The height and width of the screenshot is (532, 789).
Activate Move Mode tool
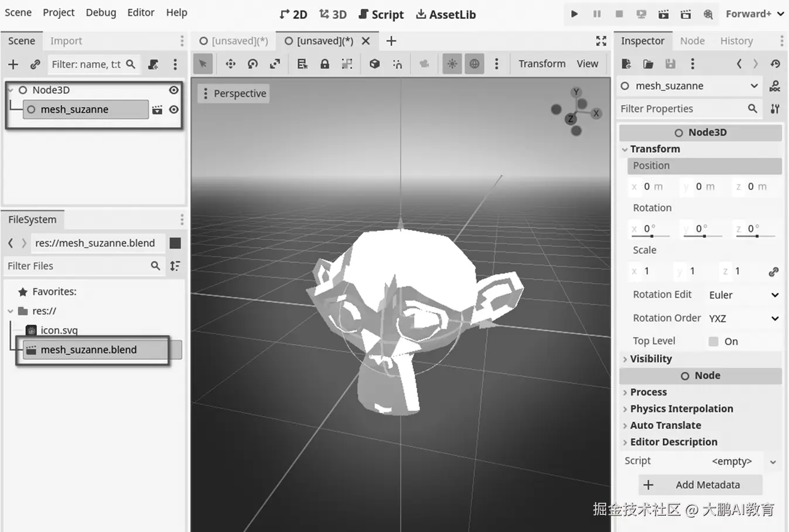231,64
